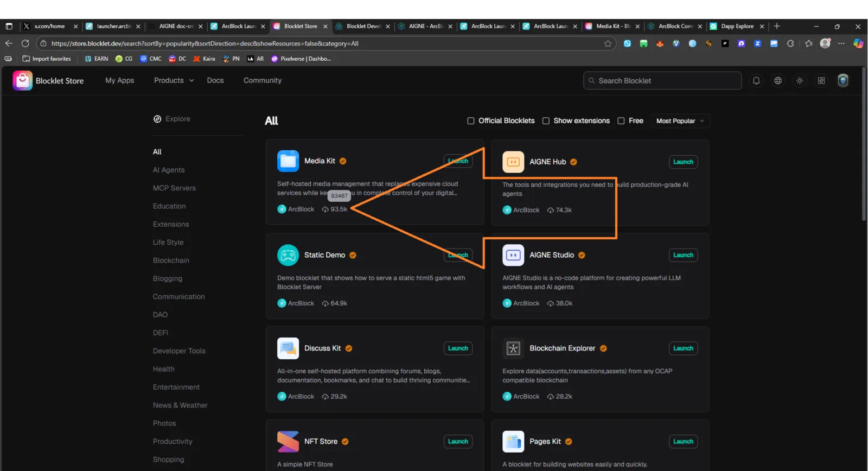Select the News & Weather category
The width and height of the screenshot is (868, 471).
coord(180,405)
